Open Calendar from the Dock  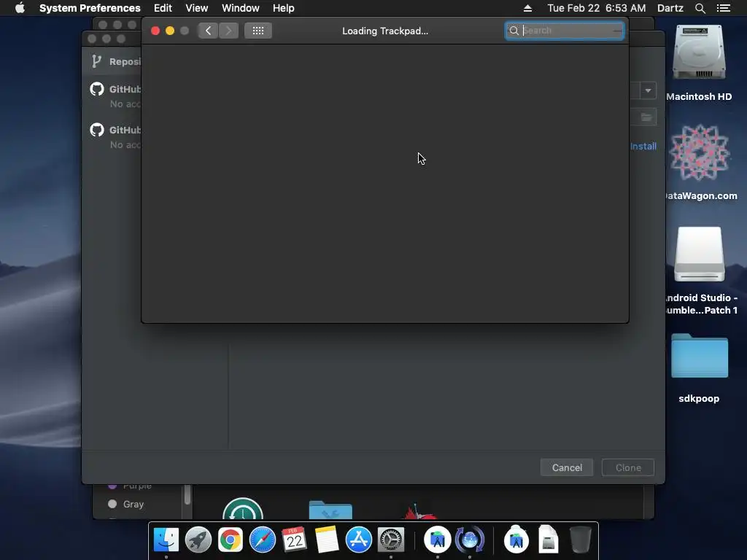(294, 540)
